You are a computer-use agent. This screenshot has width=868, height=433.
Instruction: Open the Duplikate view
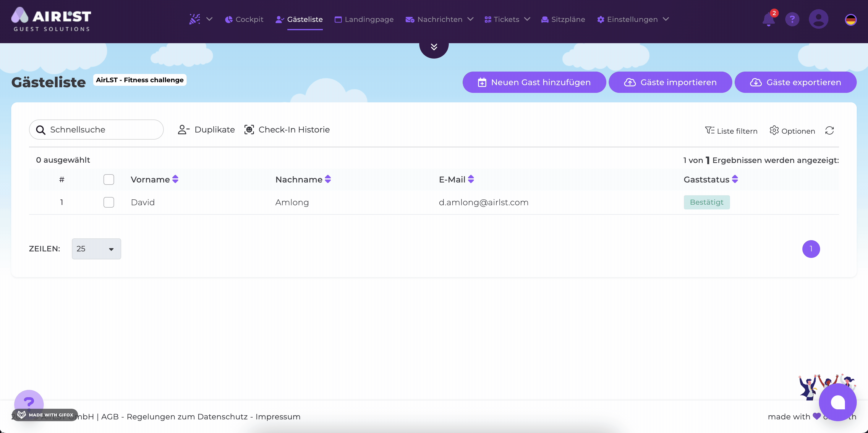pos(206,130)
